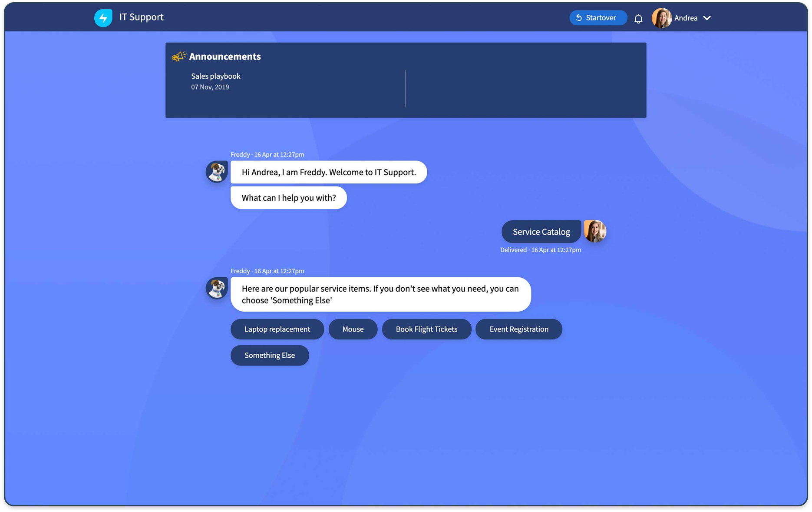
Task: Click the IT Support lightning bolt logo
Action: (103, 17)
